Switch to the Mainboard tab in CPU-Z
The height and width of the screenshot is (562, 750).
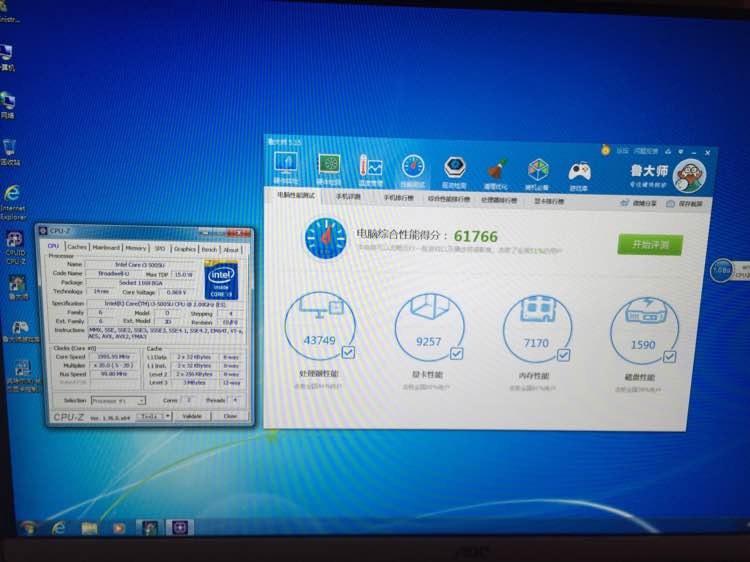click(106, 247)
